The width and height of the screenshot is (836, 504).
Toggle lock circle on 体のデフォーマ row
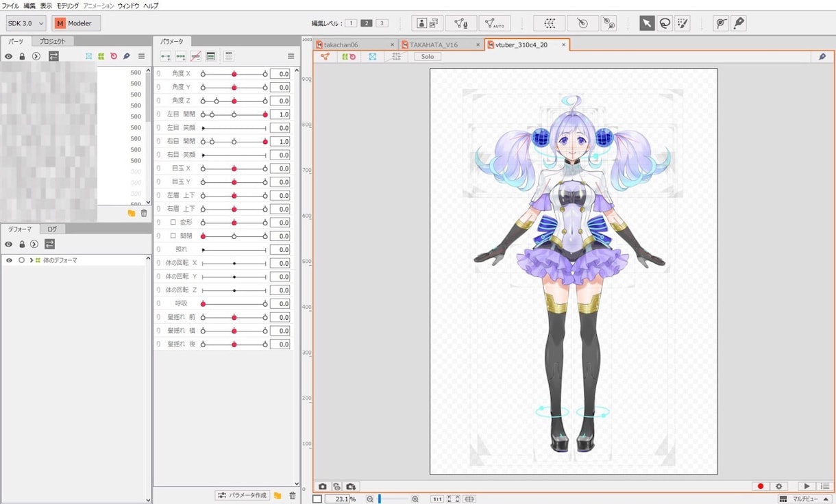pyautogui.click(x=22, y=260)
